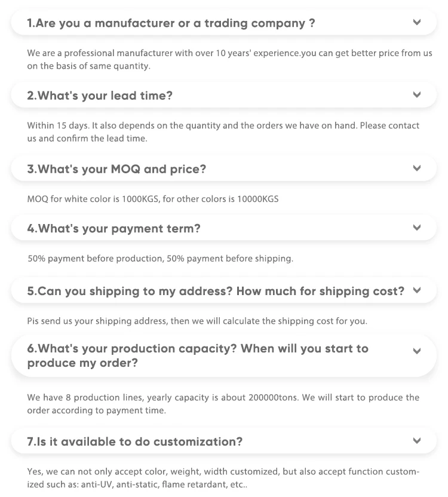
Task: Select the production capacity question heading
Action: point(197,355)
